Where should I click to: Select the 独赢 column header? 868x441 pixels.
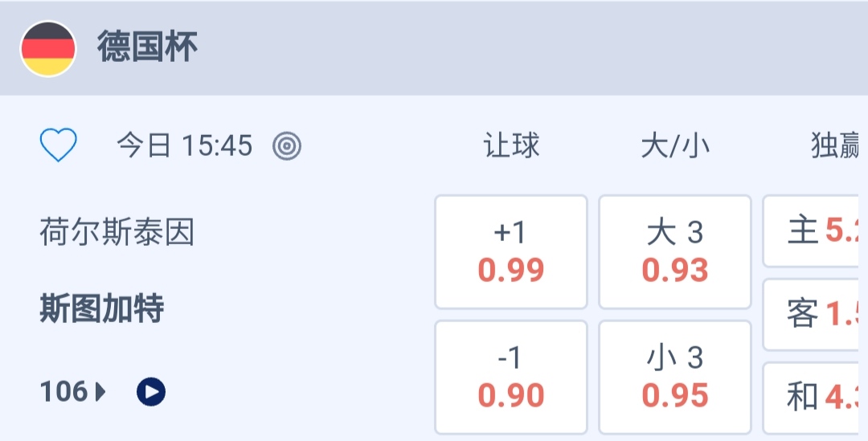pyautogui.click(x=836, y=145)
